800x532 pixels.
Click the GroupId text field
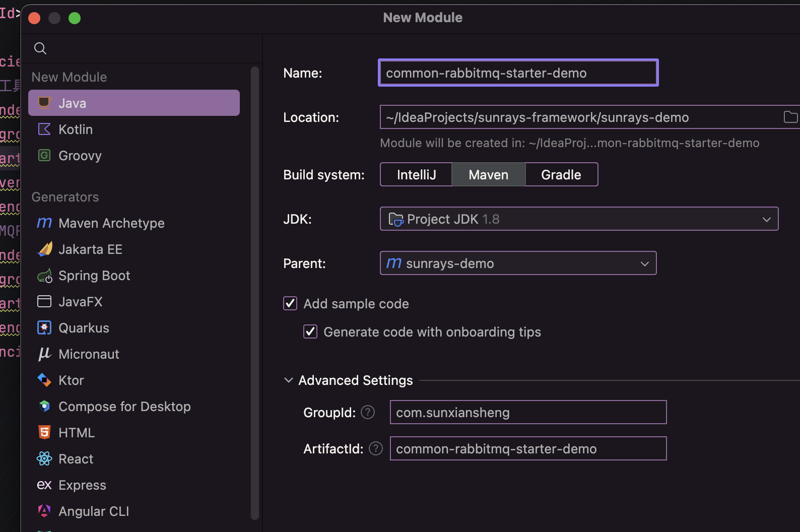point(528,412)
